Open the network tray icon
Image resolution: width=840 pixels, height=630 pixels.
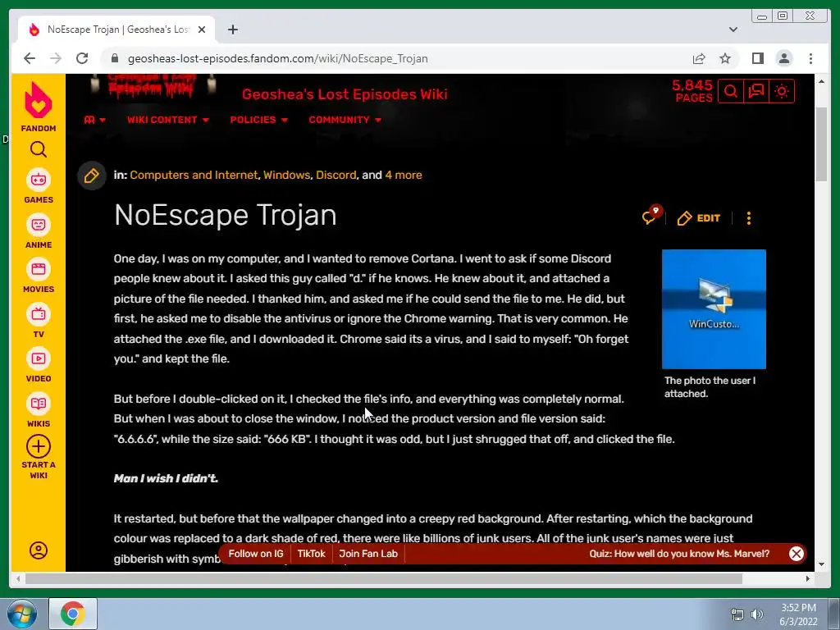(x=737, y=614)
